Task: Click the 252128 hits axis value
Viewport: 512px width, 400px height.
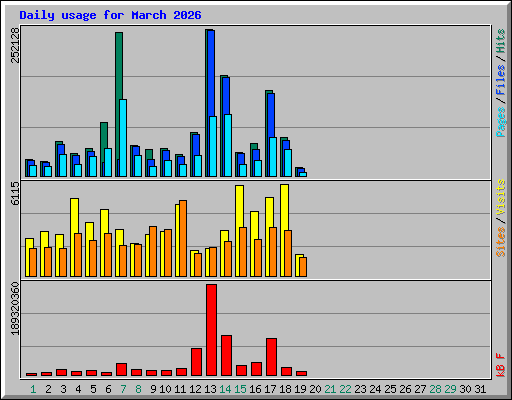Action: click(x=15, y=45)
